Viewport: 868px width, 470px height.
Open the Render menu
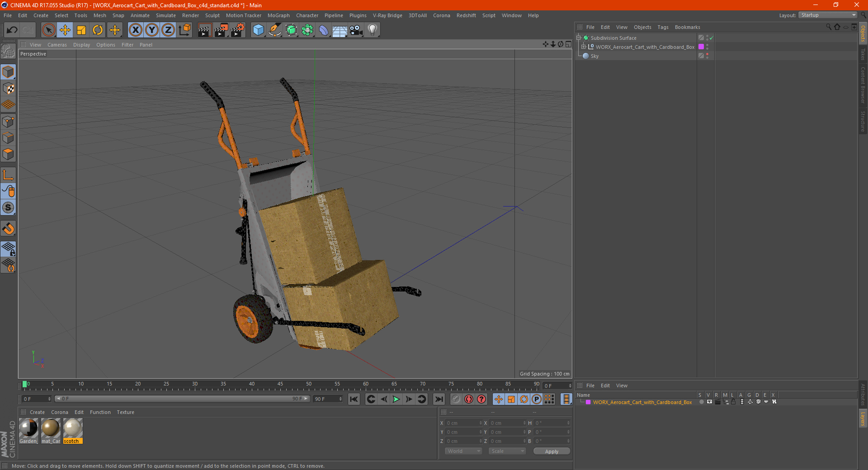coord(190,15)
